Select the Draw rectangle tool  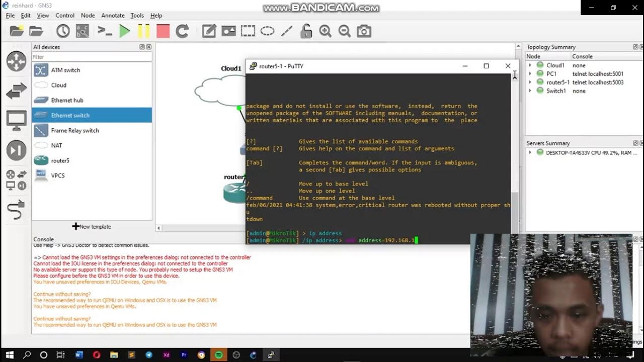pyautogui.click(x=248, y=31)
